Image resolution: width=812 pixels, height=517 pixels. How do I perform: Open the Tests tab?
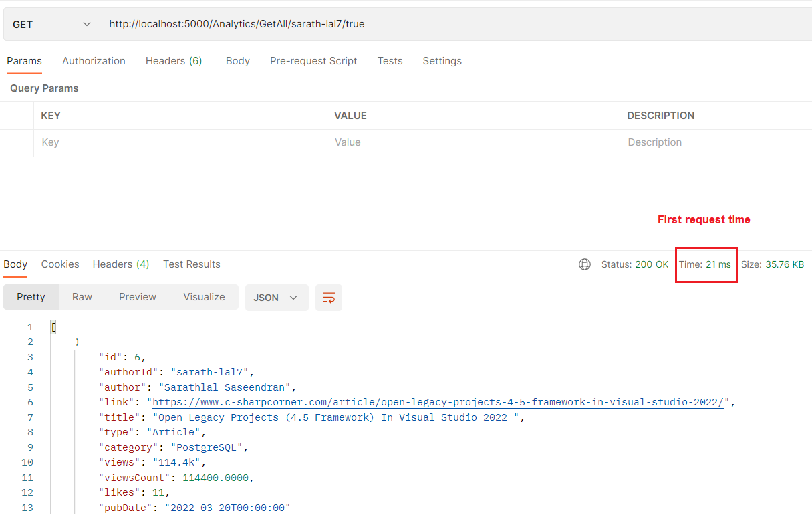(x=390, y=60)
